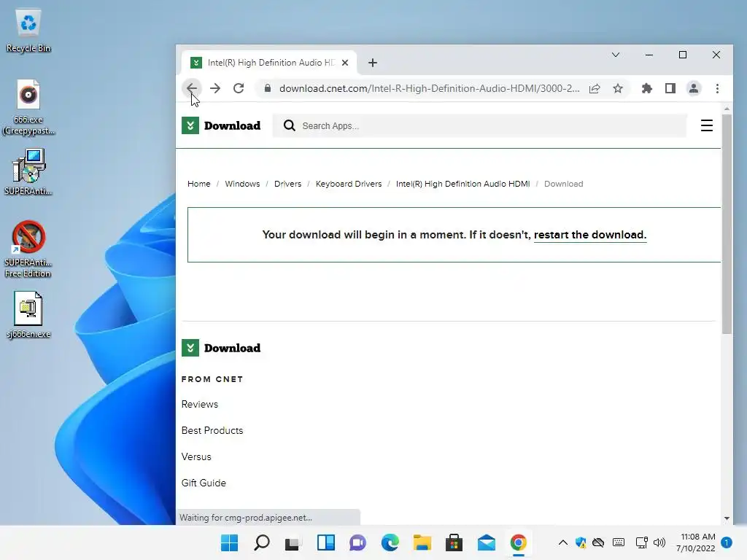Reload the CNET download page

pos(239,88)
